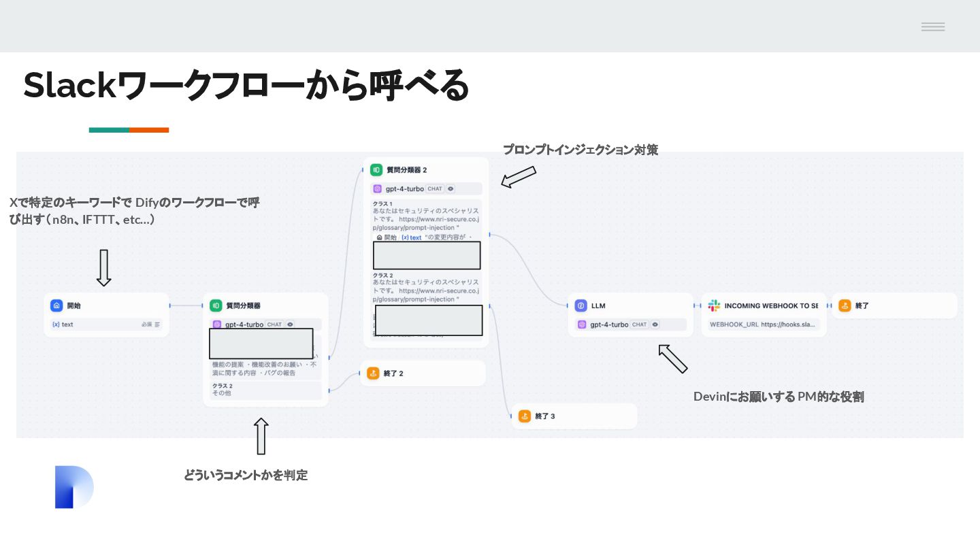Viewport: 980px width, 551px height.
Task: Select the LLM node title
Action: pos(598,306)
